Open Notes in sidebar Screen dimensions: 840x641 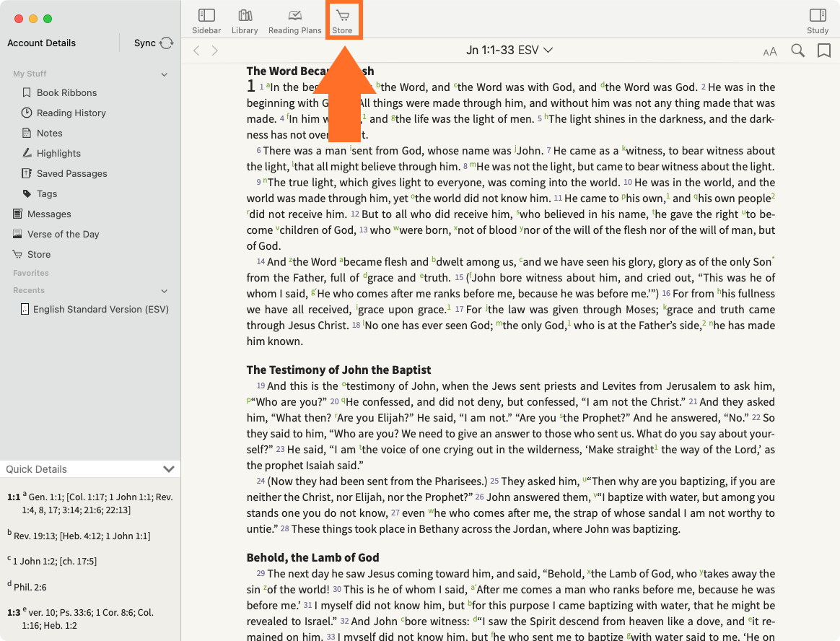click(49, 133)
